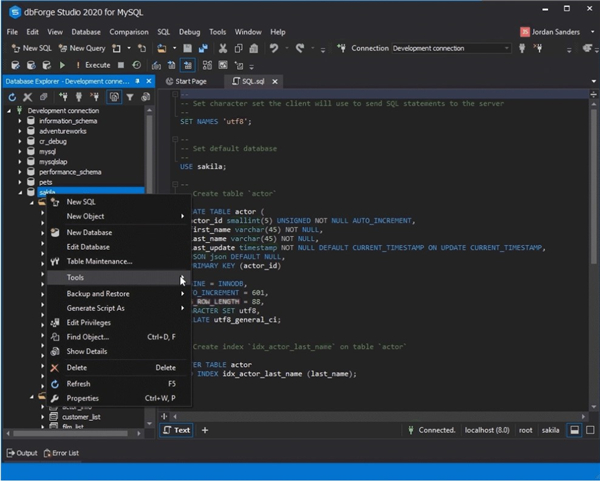Image resolution: width=600 pixels, height=481 pixels.
Task: Click the plus icon beside the Text tab
Action: (x=205, y=430)
